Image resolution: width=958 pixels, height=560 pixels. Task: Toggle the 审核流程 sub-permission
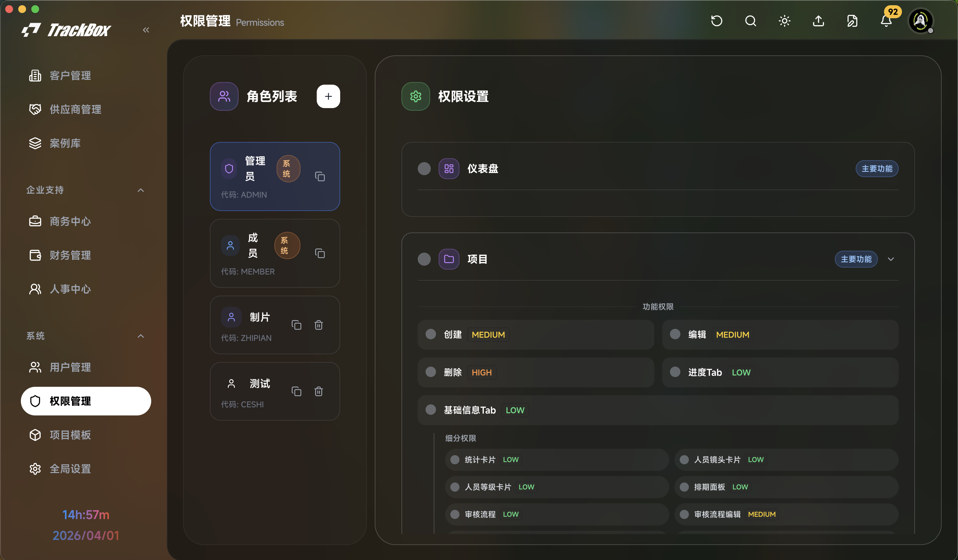tap(455, 514)
